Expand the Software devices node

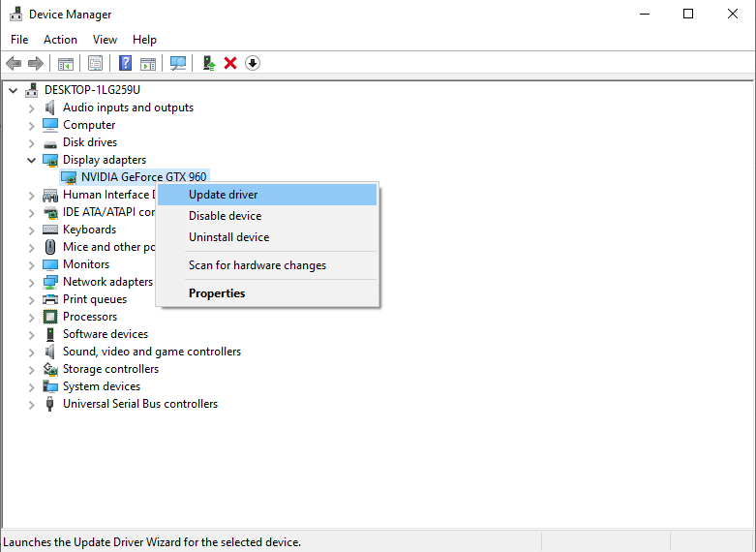(x=31, y=335)
